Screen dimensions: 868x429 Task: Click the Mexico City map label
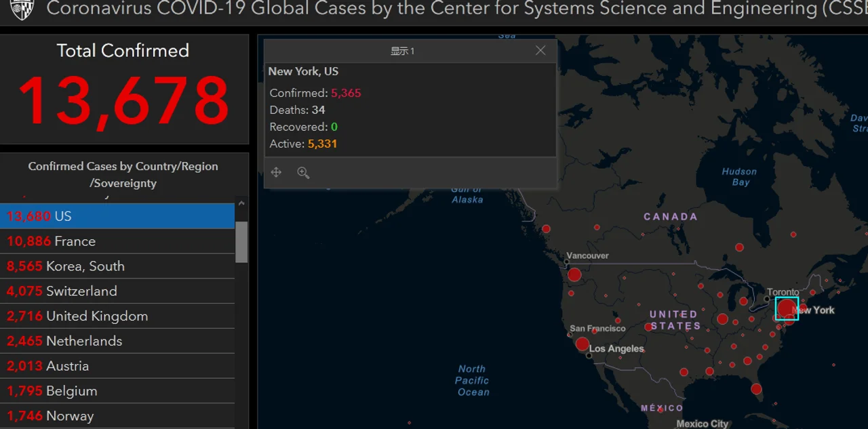coord(703,424)
